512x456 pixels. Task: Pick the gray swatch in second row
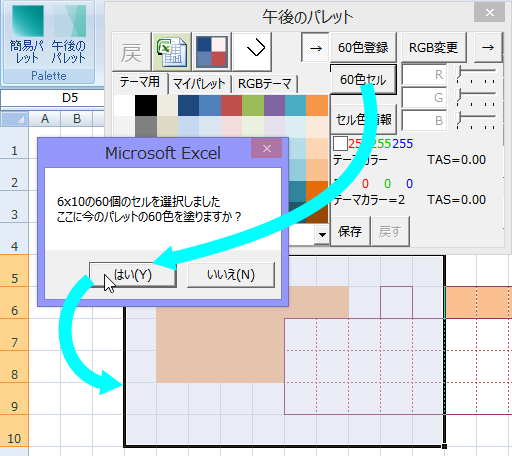click(146, 127)
